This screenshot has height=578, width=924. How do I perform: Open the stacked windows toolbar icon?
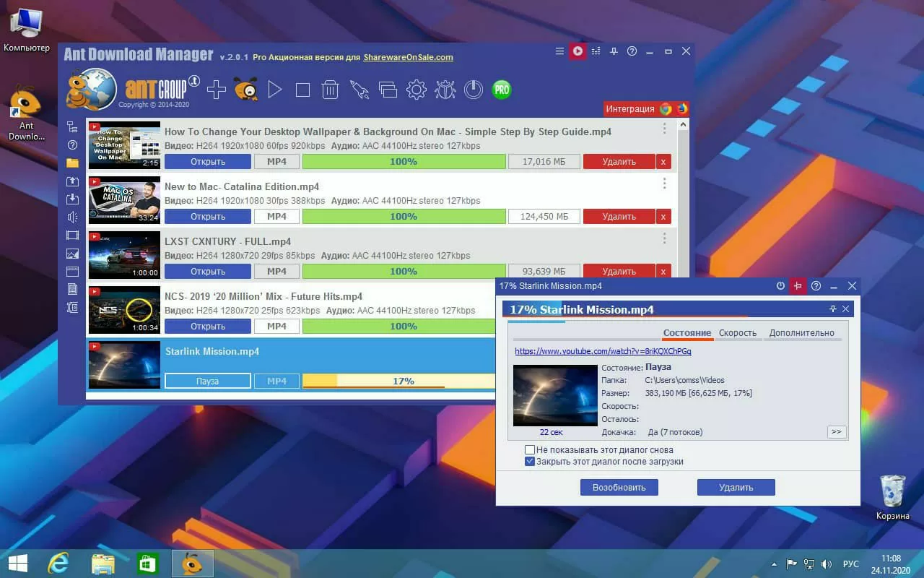(x=388, y=90)
